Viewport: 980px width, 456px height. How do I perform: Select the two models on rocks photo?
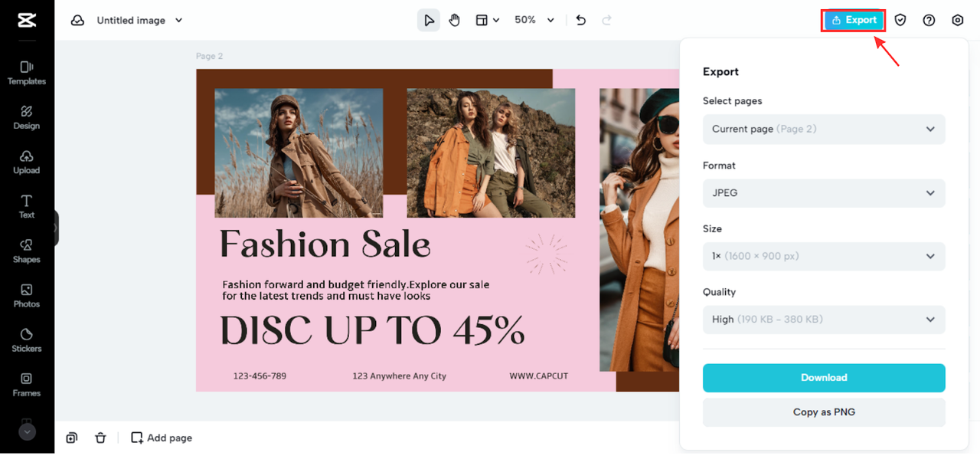coord(491,153)
